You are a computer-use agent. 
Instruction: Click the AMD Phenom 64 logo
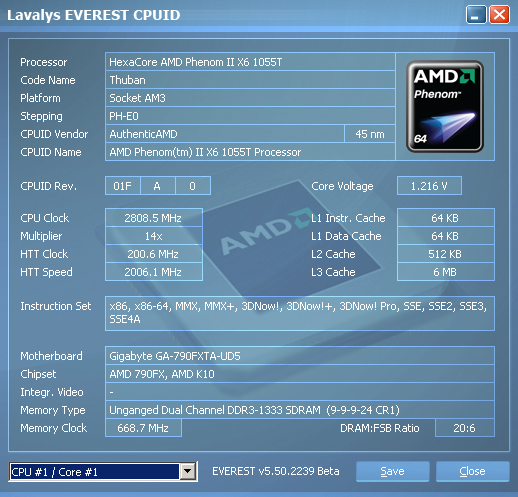pyautogui.click(x=445, y=106)
